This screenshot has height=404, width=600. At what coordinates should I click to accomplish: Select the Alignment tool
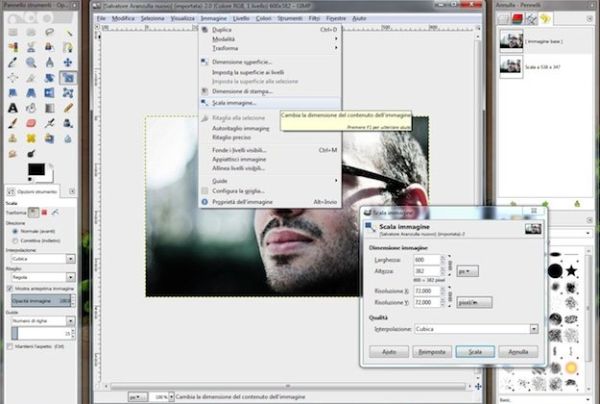(13, 78)
